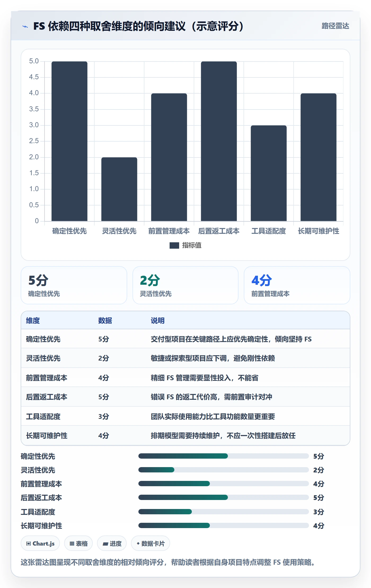Click the 工具适配度 chart bar
This screenshot has width=371, height=588.
269,173
